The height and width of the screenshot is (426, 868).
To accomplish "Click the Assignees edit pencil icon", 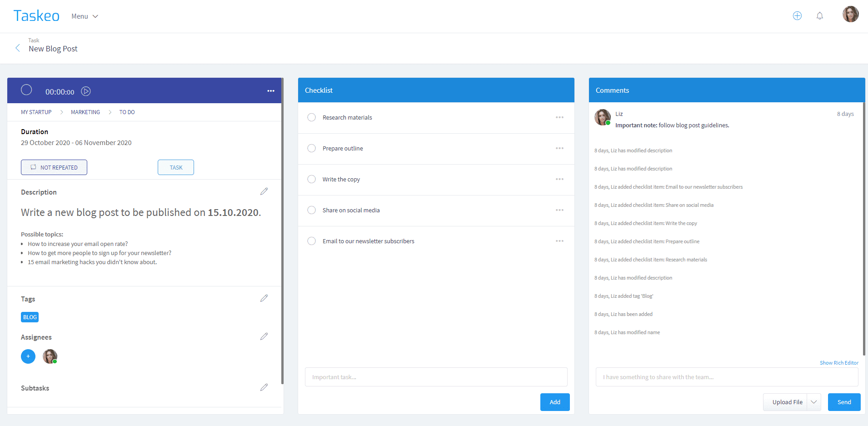I will click(264, 336).
